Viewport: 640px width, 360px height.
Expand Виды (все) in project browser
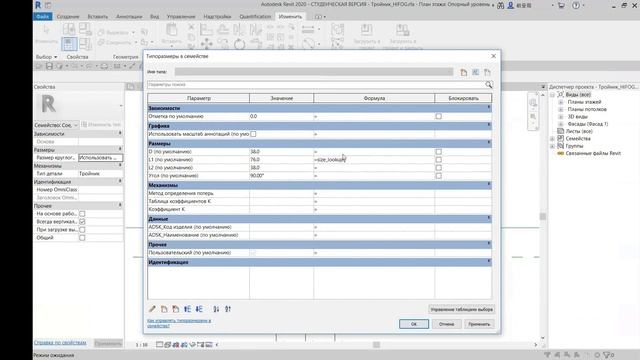point(553,95)
